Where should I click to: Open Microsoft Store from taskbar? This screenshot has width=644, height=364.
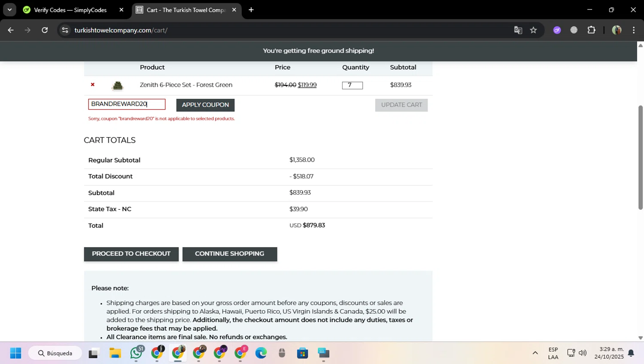click(303, 353)
